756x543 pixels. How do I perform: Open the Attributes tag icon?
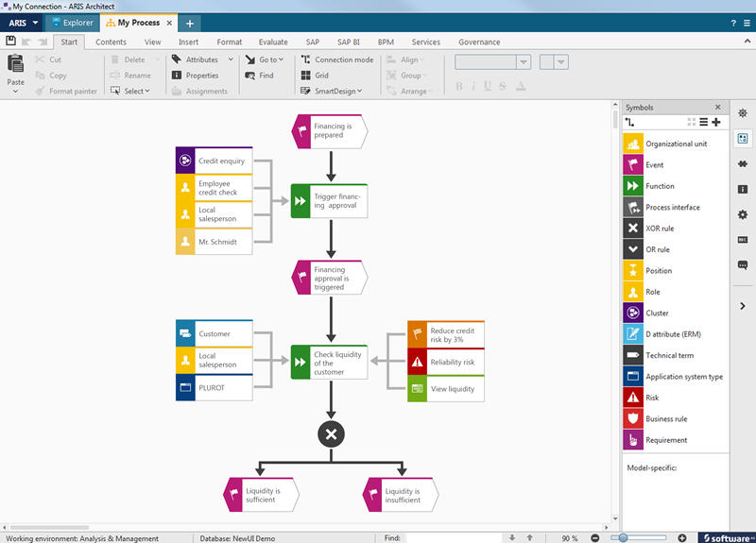[177, 59]
